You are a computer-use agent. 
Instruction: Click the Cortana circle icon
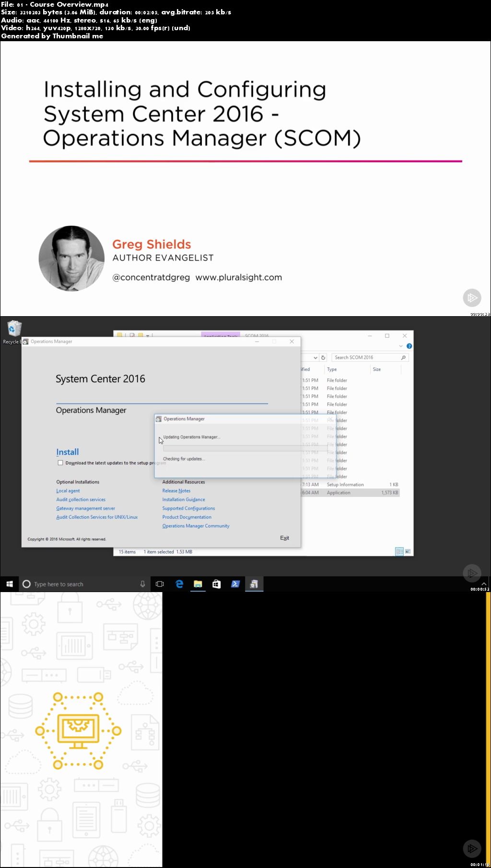click(x=27, y=584)
